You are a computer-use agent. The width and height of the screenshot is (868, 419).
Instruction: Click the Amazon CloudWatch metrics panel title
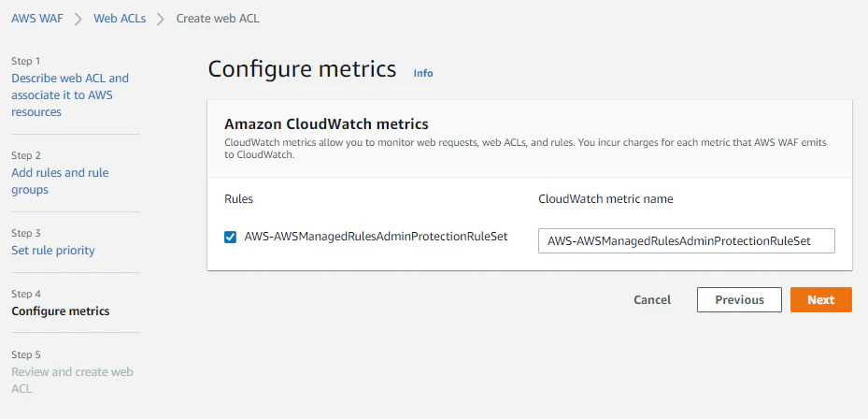click(326, 123)
